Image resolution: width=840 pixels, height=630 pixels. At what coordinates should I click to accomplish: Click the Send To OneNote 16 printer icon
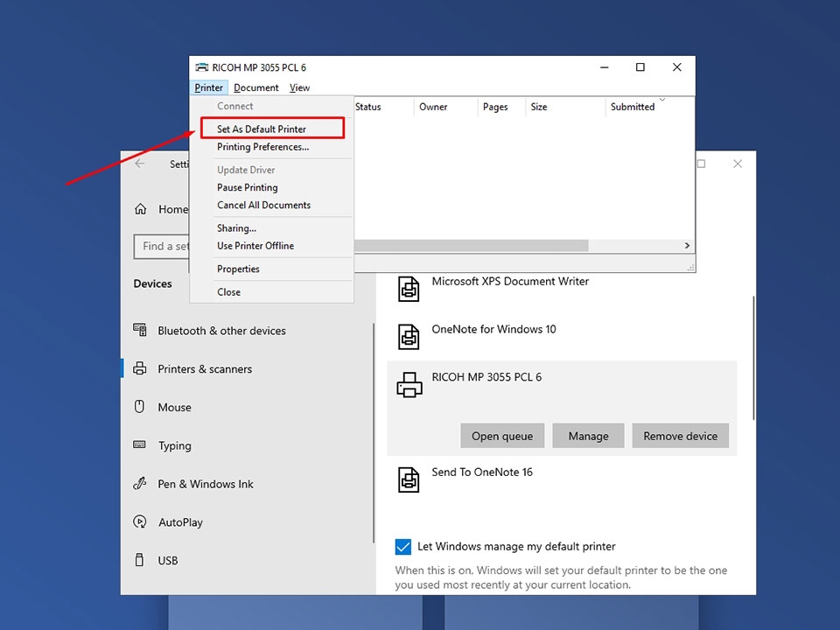(409, 479)
